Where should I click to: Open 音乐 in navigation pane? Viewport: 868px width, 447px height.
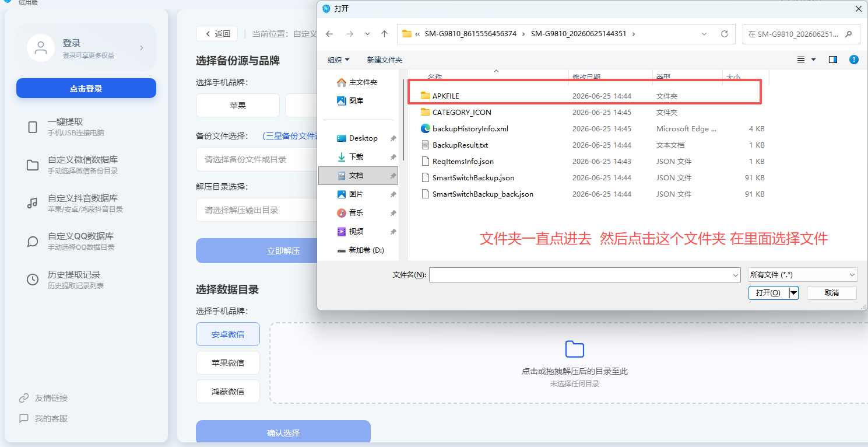click(351, 213)
